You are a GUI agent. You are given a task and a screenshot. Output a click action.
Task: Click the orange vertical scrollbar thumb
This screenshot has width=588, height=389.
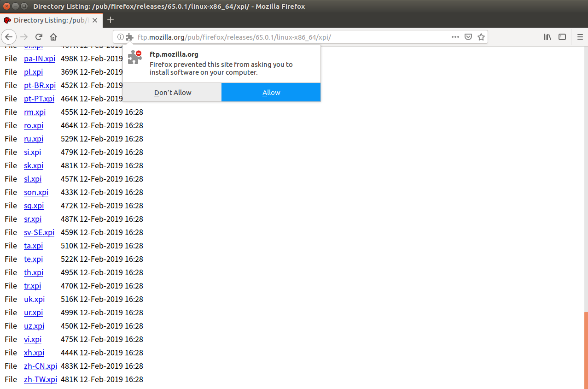[x=586, y=350]
